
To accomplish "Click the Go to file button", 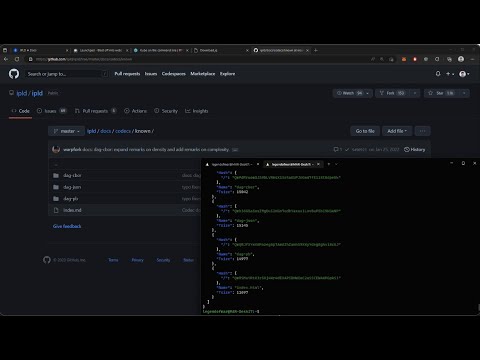I will tap(365, 131).
